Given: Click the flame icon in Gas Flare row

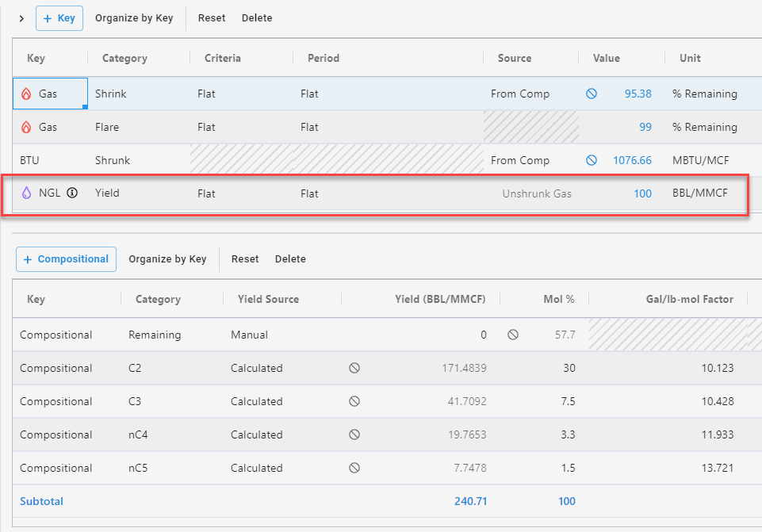Looking at the screenshot, I should (x=26, y=127).
